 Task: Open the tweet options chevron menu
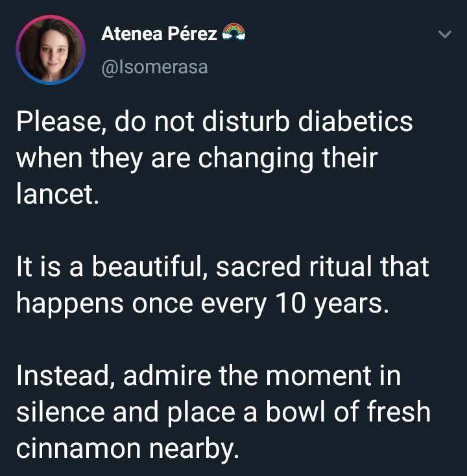pyautogui.click(x=445, y=34)
